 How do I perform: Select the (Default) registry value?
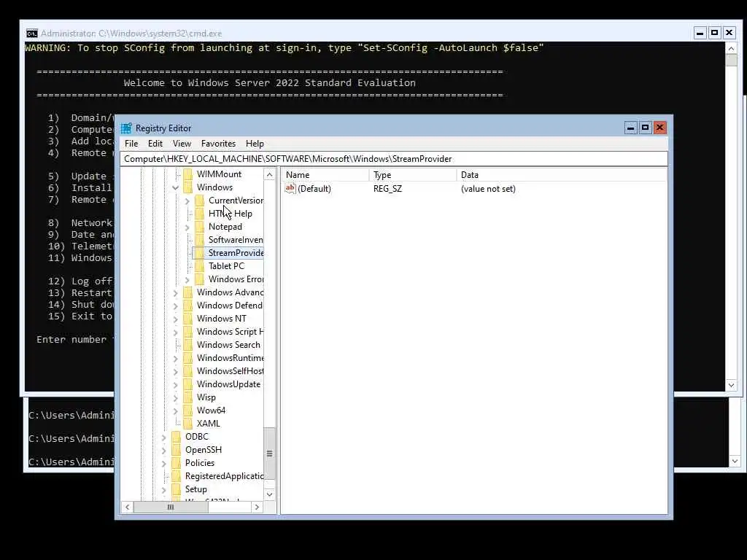[314, 189]
